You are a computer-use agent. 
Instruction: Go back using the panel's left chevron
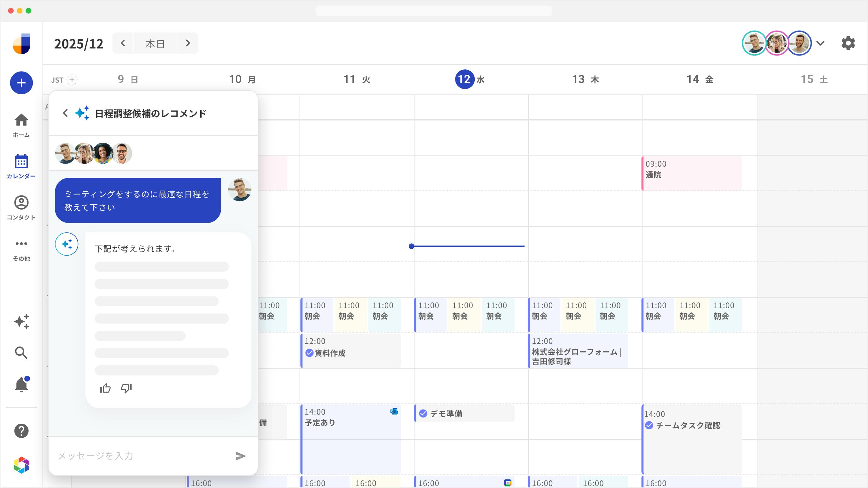[65, 113]
